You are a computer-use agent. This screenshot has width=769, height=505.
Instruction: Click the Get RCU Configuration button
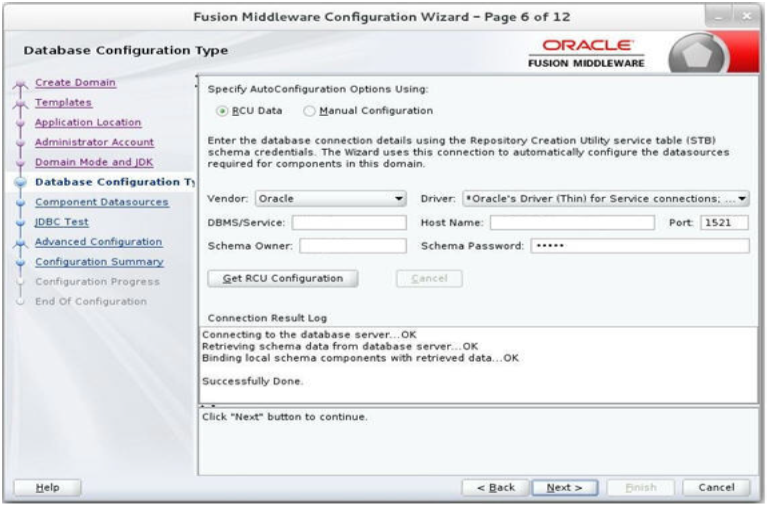pos(283,278)
